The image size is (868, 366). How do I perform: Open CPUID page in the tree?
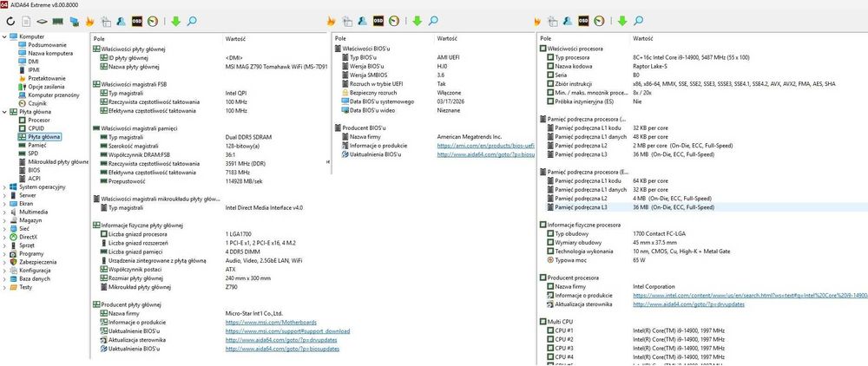[x=36, y=128]
